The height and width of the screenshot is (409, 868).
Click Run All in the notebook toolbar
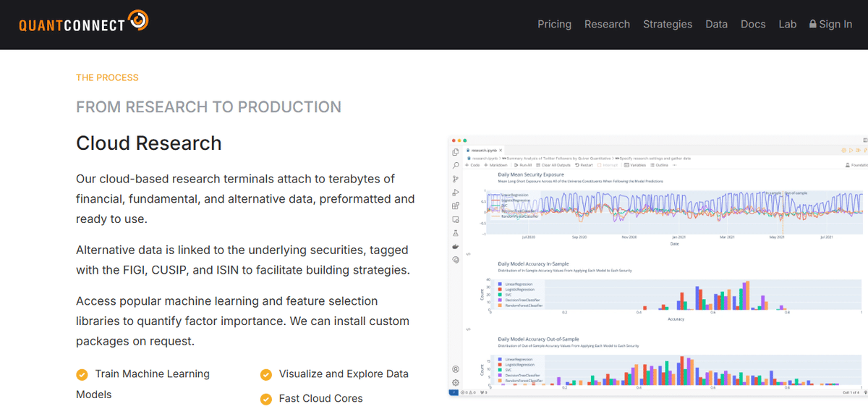(x=522, y=165)
